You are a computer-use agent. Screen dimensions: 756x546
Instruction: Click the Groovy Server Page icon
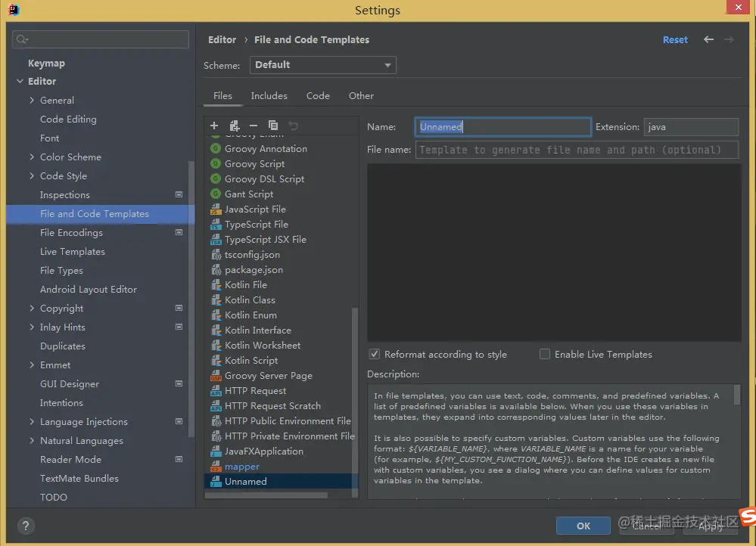point(216,375)
